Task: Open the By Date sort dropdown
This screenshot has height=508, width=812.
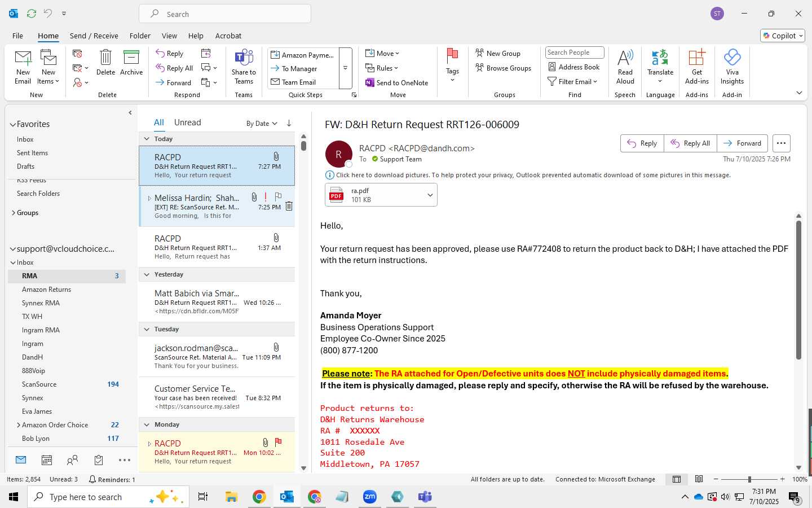Action: point(262,124)
